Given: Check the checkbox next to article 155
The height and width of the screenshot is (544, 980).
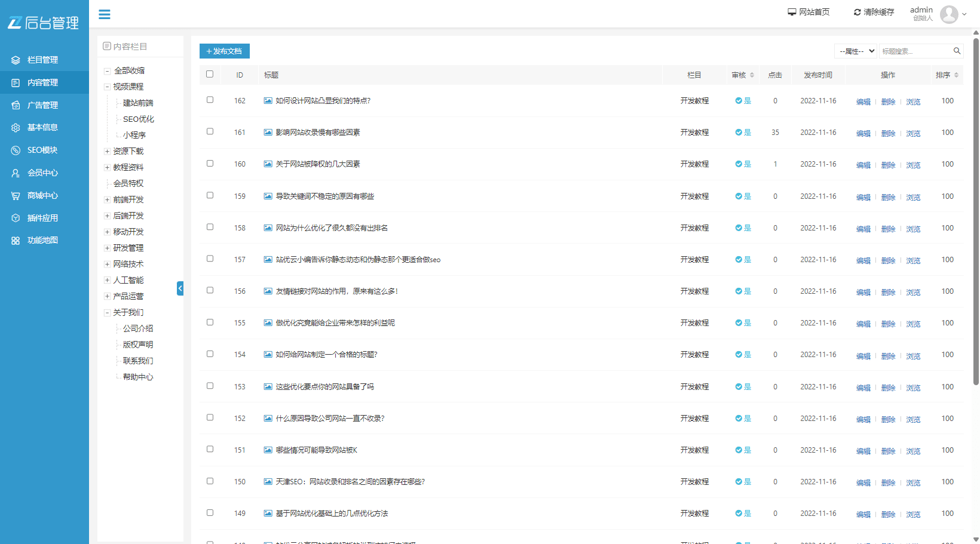Looking at the screenshot, I should 210,321.
